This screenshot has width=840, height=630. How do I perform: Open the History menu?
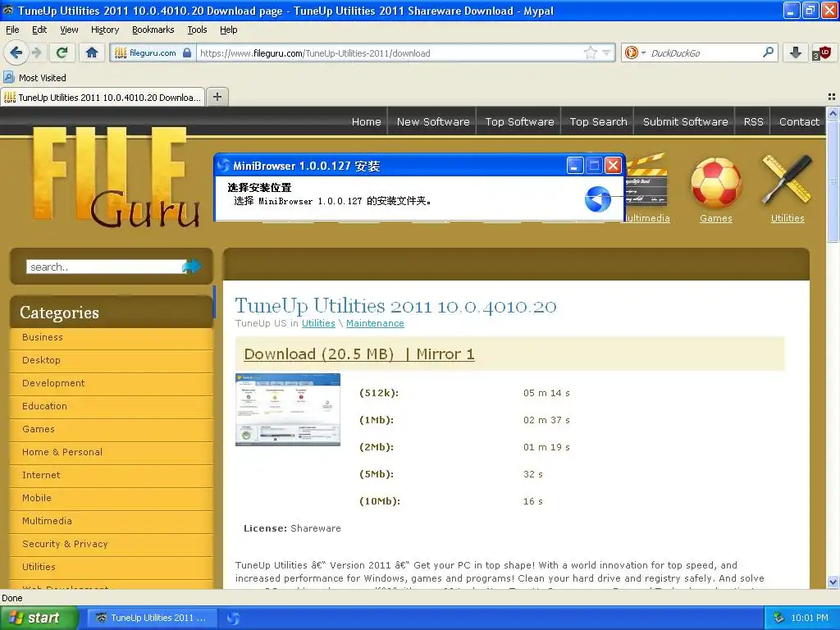104,30
